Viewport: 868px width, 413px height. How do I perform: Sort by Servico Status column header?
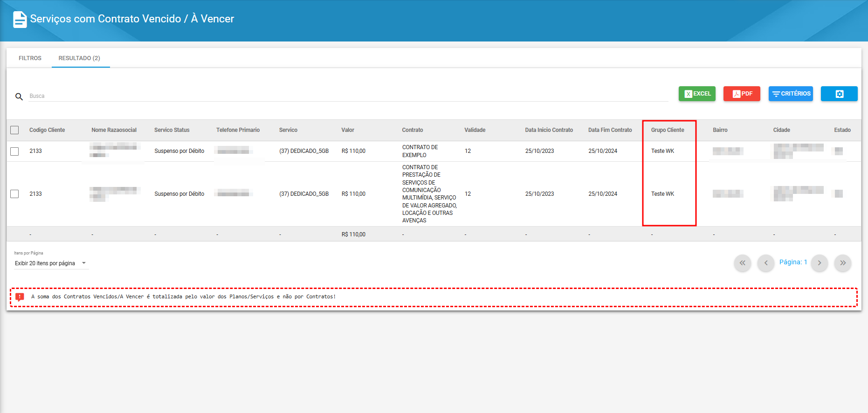[172, 130]
